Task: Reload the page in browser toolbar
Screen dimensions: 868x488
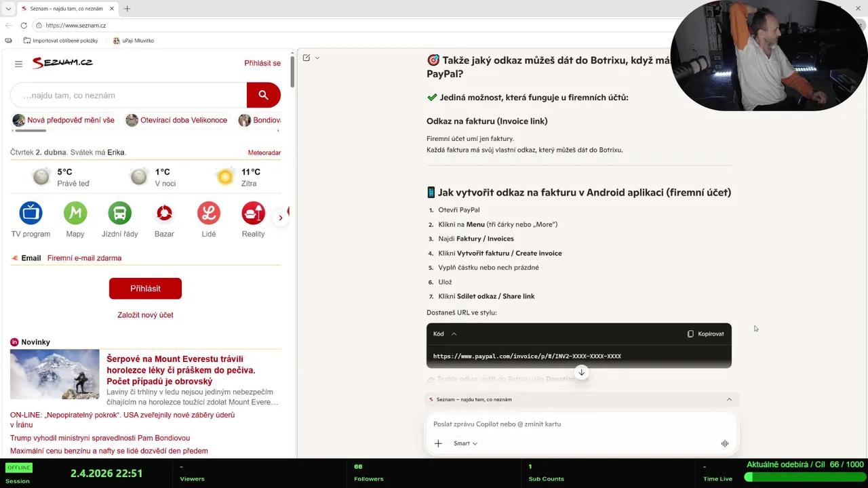Action: (24, 25)
